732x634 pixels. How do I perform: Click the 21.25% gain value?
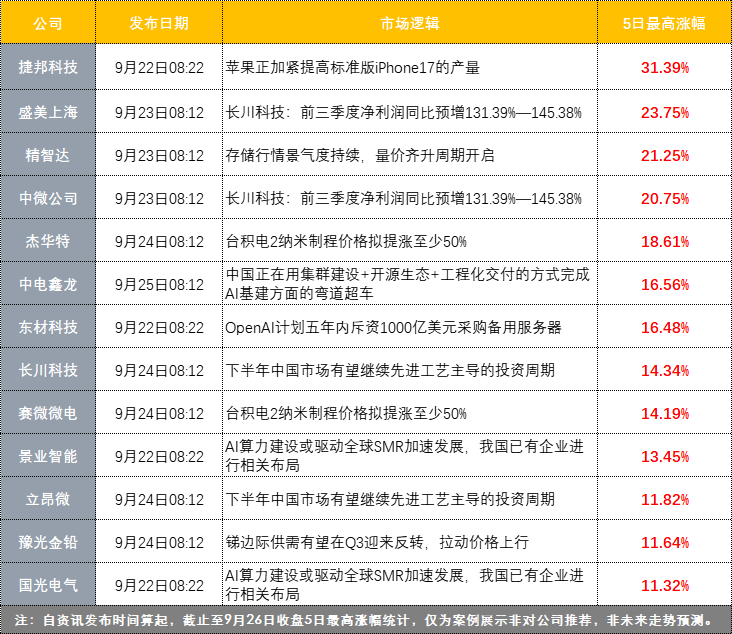click(665, 155)
